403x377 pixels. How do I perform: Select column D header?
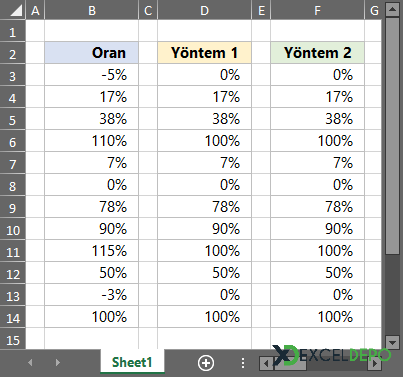click(204, 11)
